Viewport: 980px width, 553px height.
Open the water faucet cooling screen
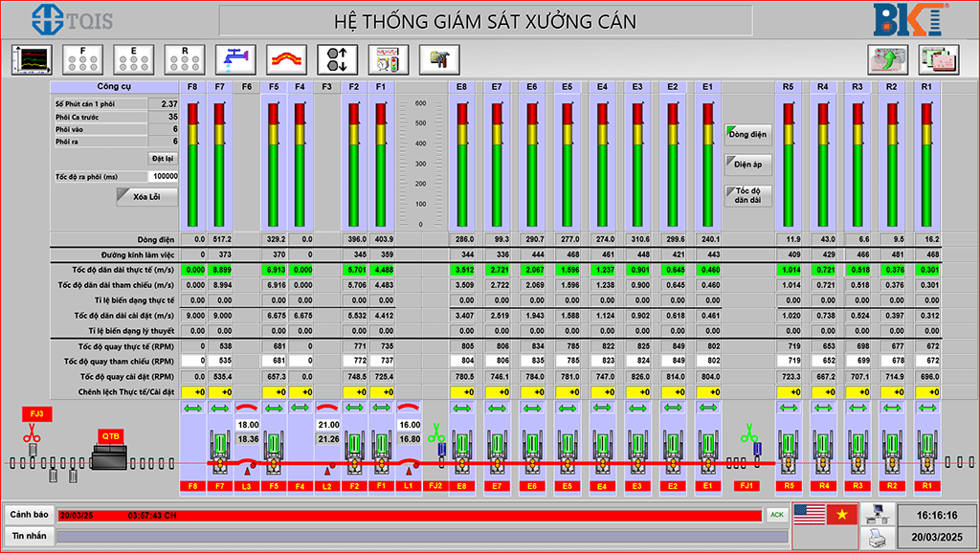235,59
